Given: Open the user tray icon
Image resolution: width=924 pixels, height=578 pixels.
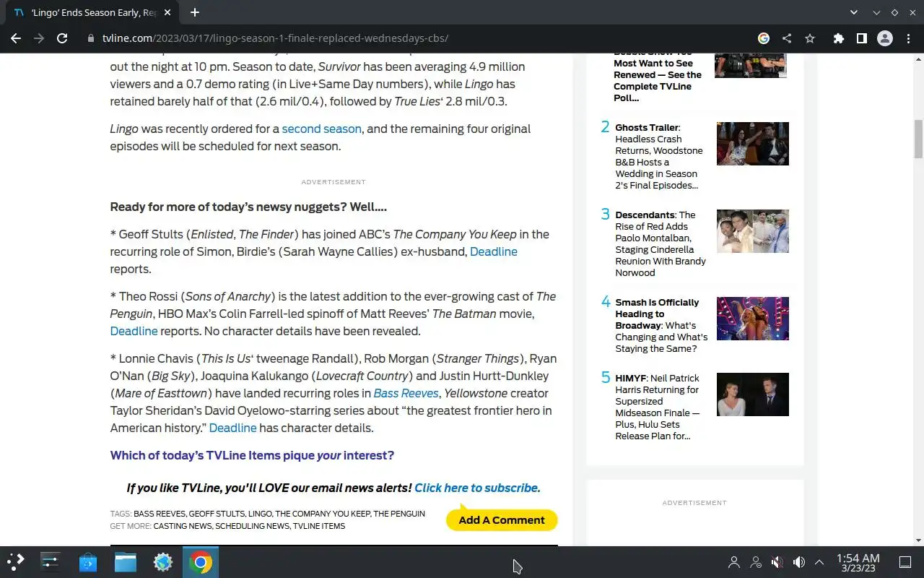Looking at the screenshot, I should pyautogui.click(x=734, y=561).
